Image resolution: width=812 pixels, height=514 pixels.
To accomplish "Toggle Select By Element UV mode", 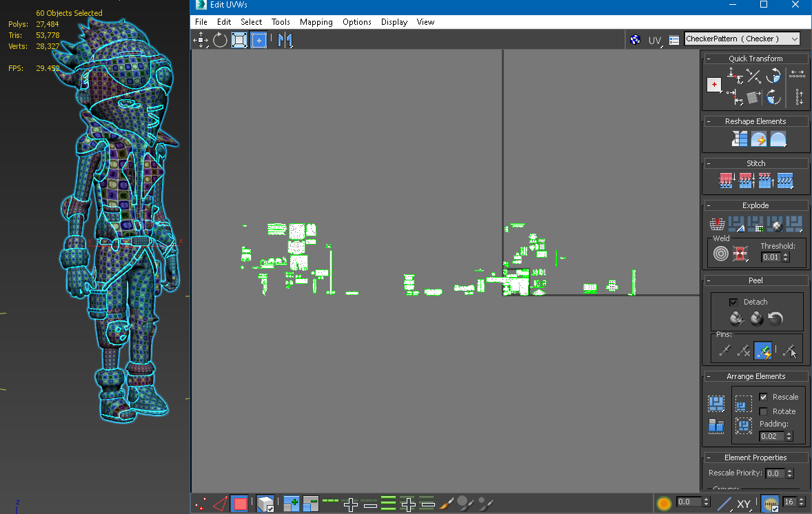I will (265, 504).
